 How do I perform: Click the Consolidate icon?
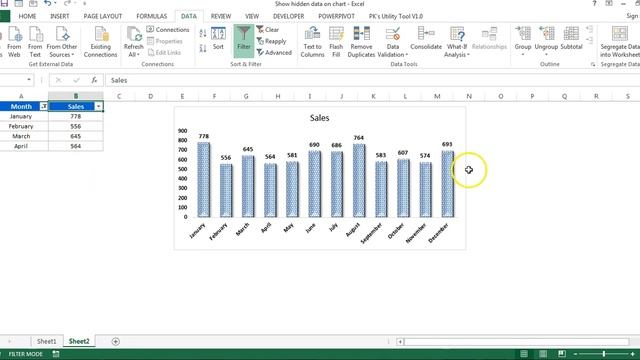point(426,39)
